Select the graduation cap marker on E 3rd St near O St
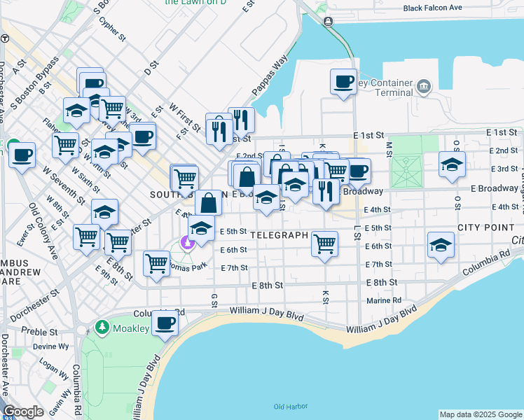Screen dimensions: 524x420 click(452, 165)
